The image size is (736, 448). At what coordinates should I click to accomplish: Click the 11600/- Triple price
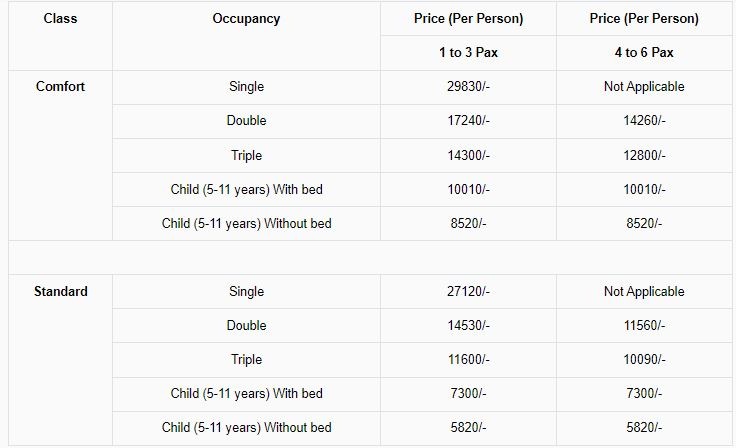point(468,359)
